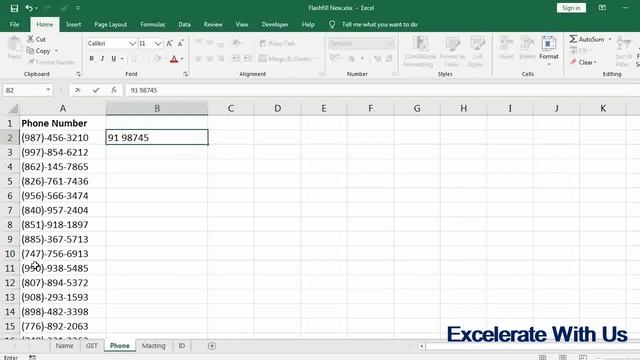Screen dimensions: 640x360
Task: Toggle Italic formatting
Action: click(102, 59)
